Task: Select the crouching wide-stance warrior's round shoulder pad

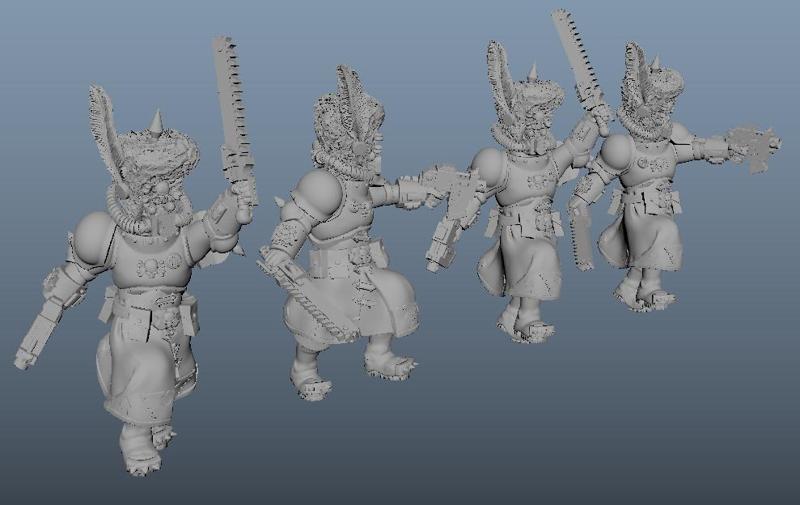Action: point(317,196)
